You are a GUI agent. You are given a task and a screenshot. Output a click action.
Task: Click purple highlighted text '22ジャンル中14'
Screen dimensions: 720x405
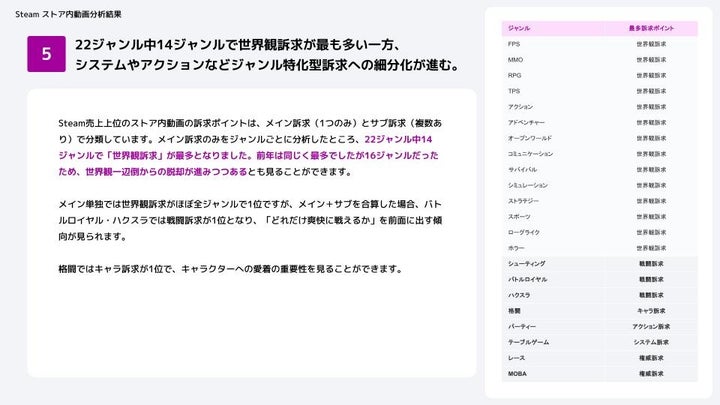(x=398, y=139)
